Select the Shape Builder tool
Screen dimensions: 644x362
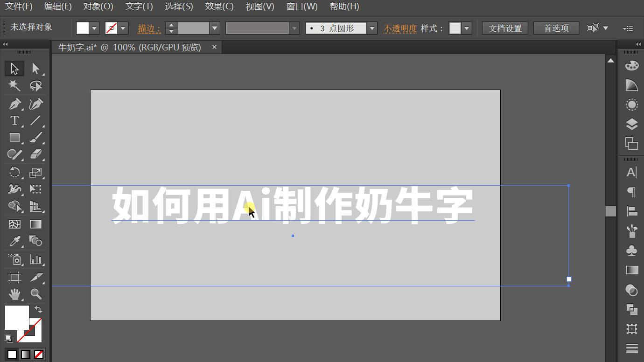(14, 206)
